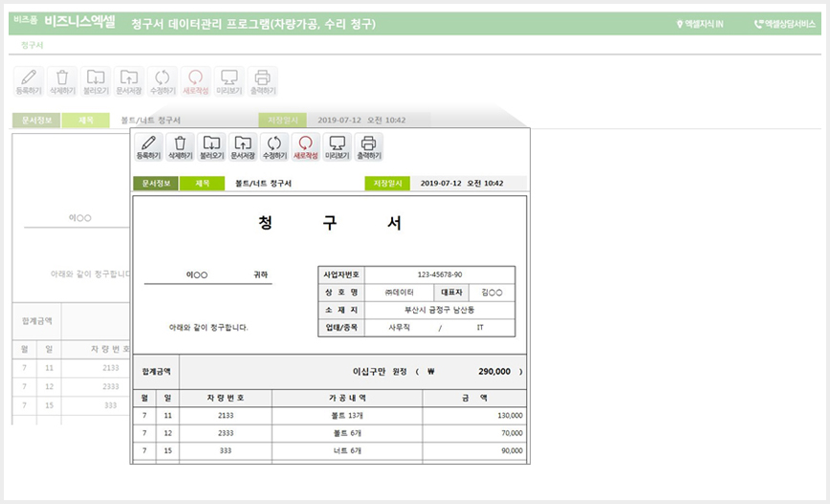
Task: Click amount 130,000 cell
Action: point(474,416)
